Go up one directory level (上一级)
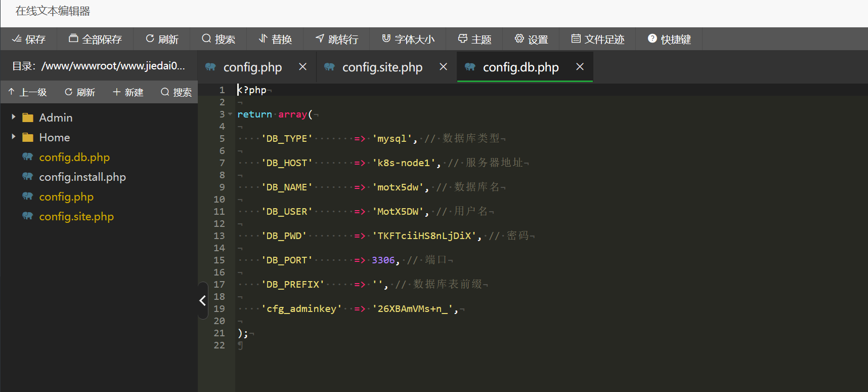The height and width of the screenshot is (392, 868). coord(27,92)
